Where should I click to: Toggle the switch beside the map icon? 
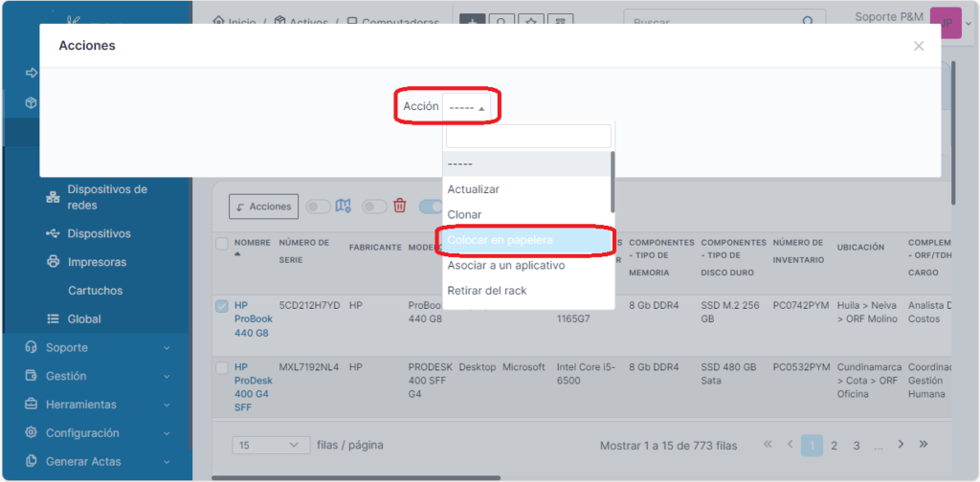319,206
